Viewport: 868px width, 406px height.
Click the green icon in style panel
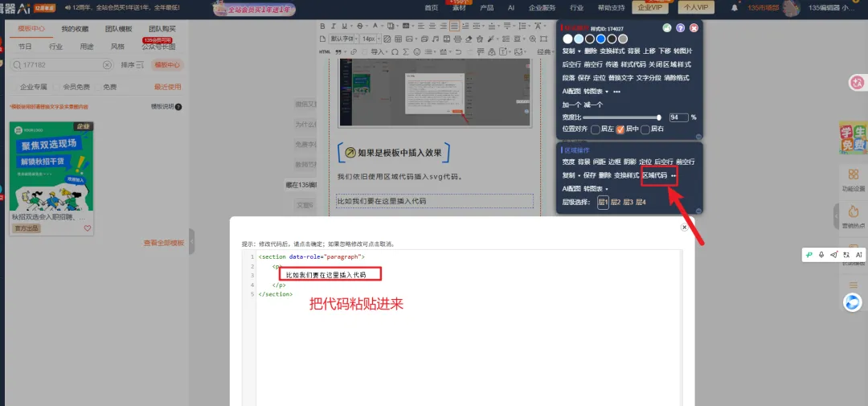click(667, 28)
